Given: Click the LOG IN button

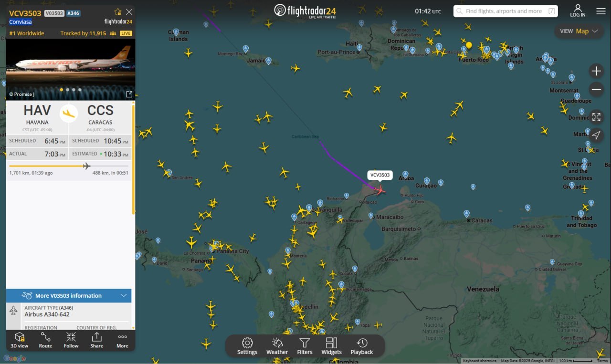Looking at the screenshot, I should [x=578, y=11].
